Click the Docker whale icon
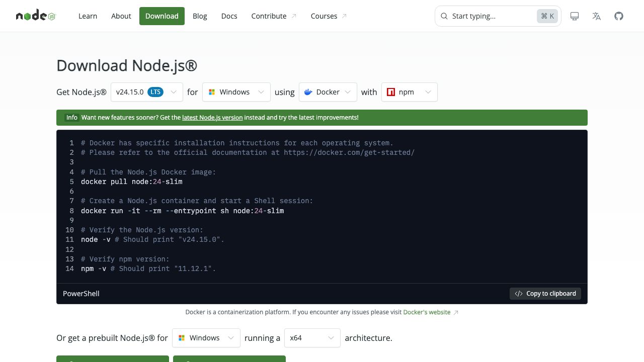The width and height of the screenshot is (644, 362). 308,92
